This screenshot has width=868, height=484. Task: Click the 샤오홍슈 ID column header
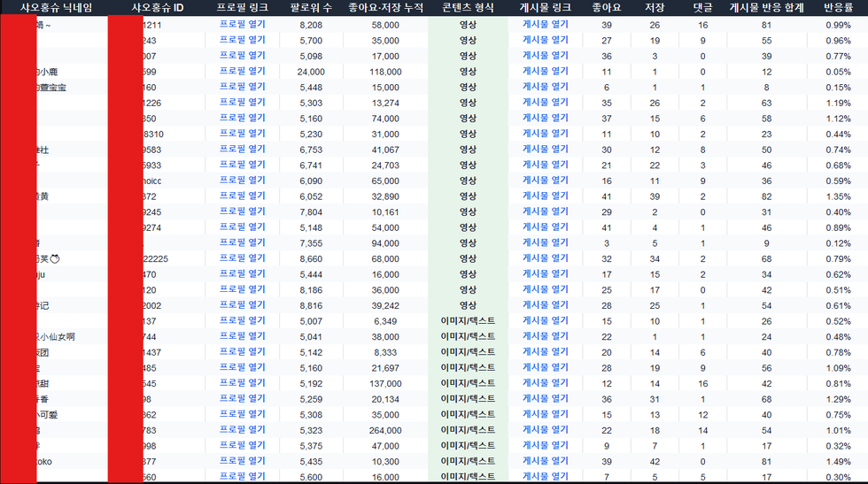point(158,8)
